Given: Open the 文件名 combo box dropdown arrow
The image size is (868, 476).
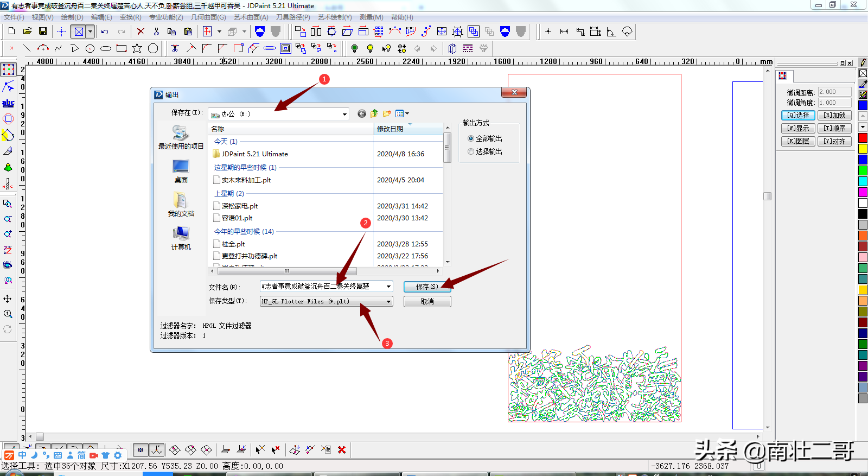Looking at the screenshot, I should 389,286.
